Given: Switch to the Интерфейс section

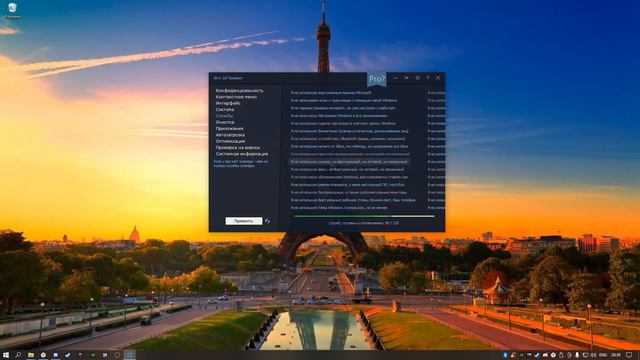Looking at the screenshot, I should (x=228, y=103).
